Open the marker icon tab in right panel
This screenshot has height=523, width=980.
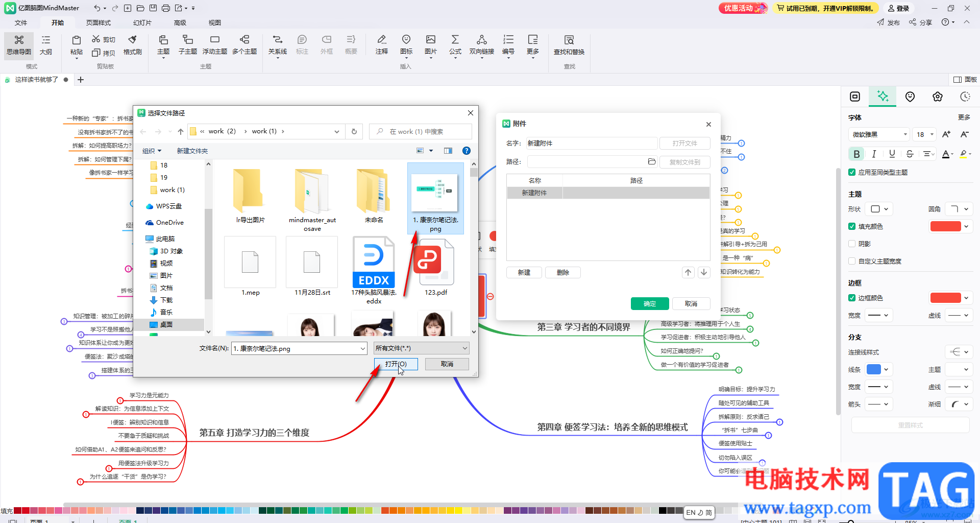pyautogui.click(x=910, y=97)
